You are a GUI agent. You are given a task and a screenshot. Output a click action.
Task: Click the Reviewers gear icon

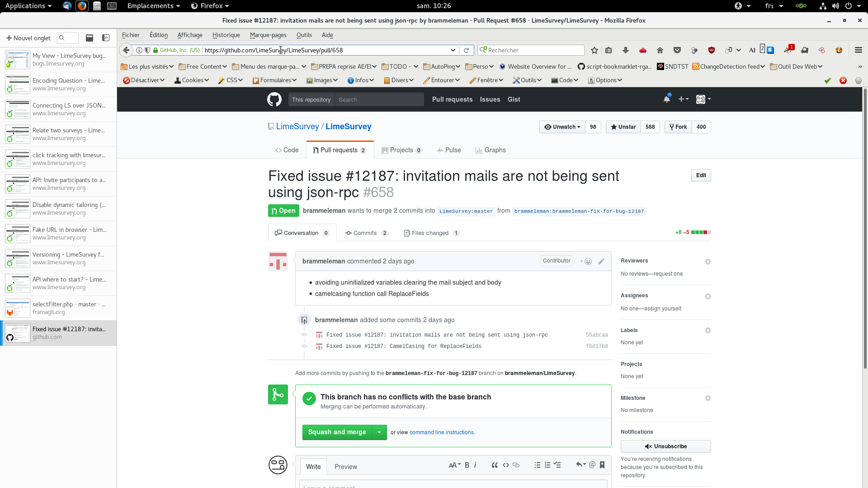coord(708,262)
